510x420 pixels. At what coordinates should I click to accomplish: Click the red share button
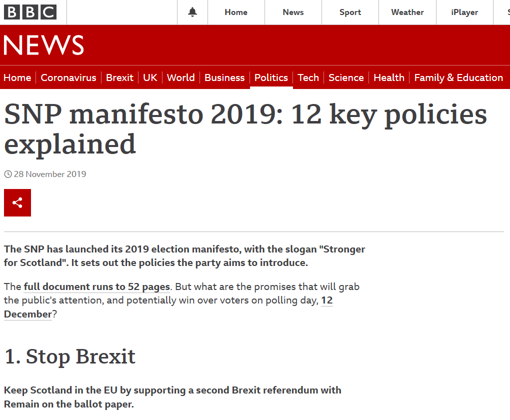coord(17,202)
